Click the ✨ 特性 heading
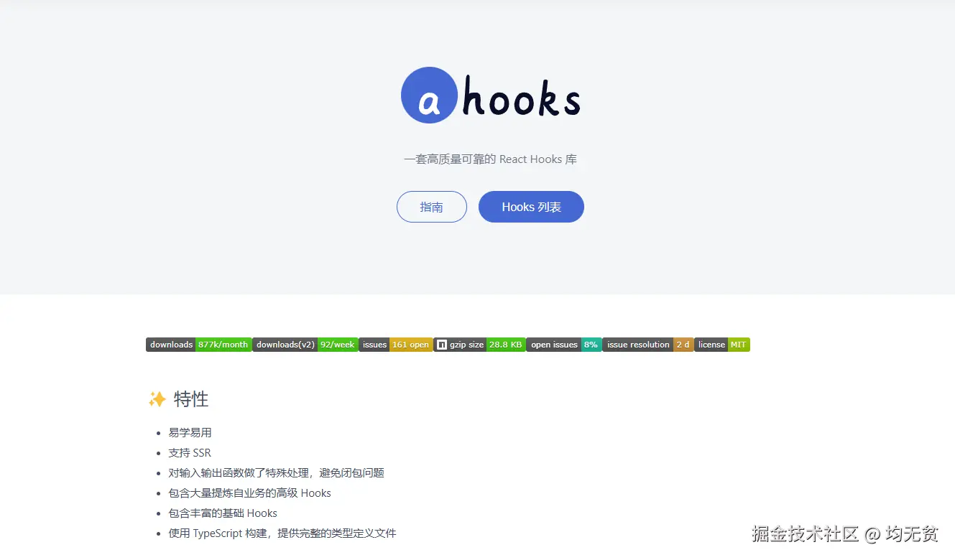 pos(178,399)
